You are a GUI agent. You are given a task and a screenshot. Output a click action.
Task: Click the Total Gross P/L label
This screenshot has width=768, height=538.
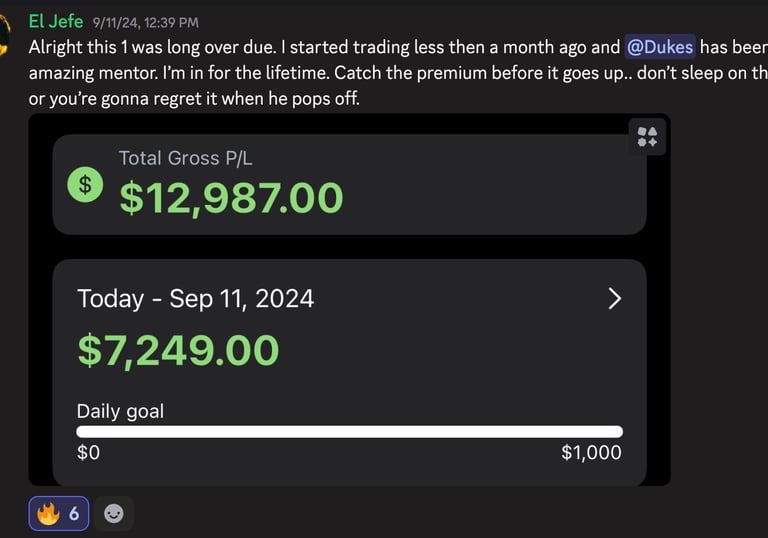[186, 158]
